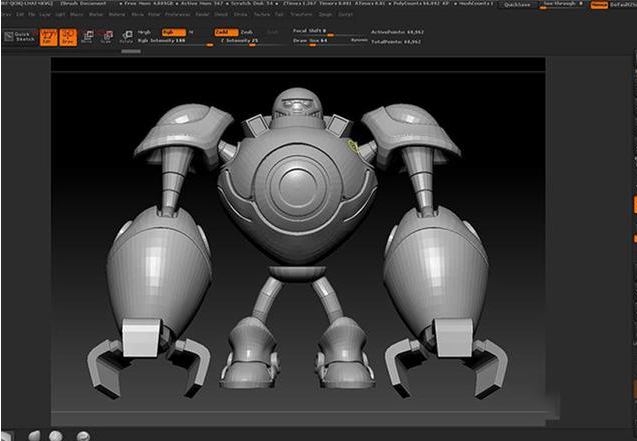The width and height of the screenshot is (637, 441).
Task: Open the Zscript menu
Action: (x=345, y=14)
